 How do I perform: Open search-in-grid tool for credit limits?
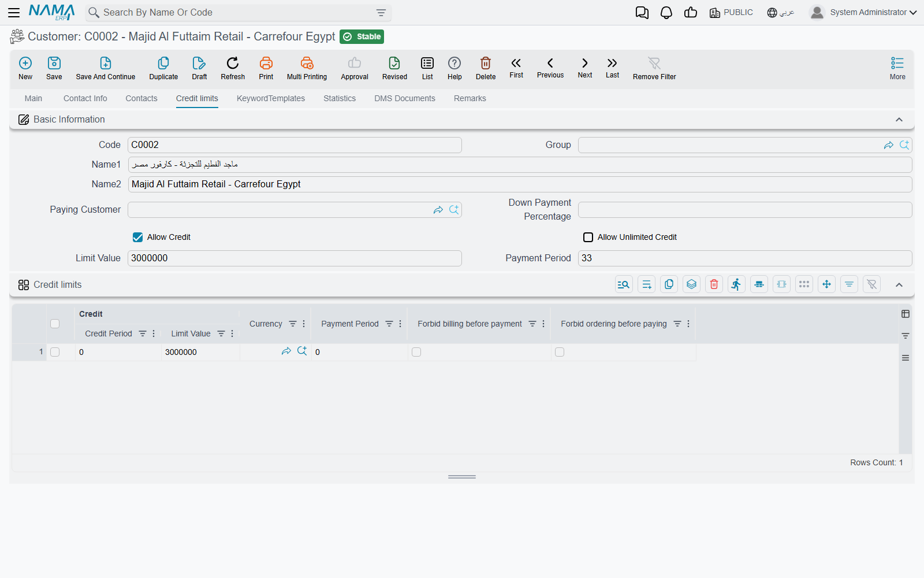pyautogui.click(x=624, y=284)
